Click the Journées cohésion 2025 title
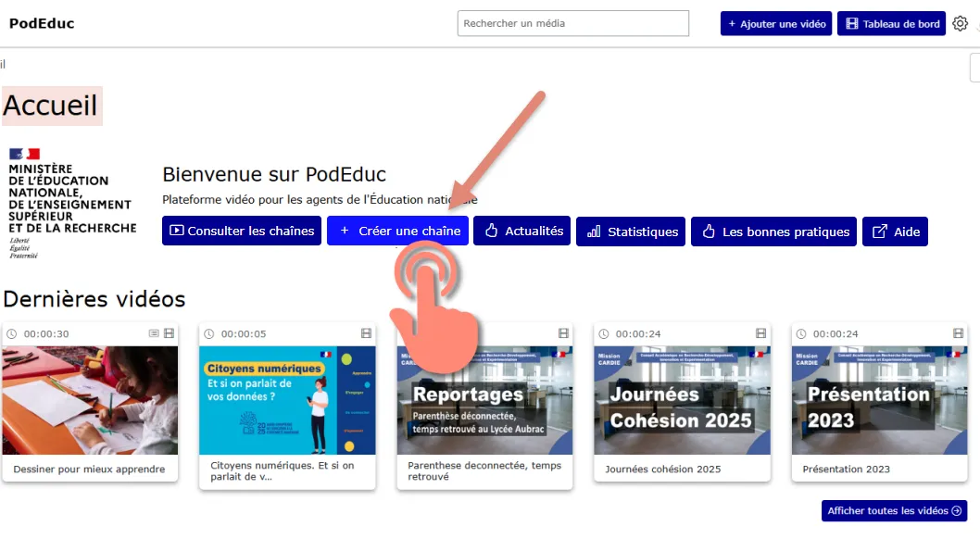 pyautogui.click(x=662, y=470)
